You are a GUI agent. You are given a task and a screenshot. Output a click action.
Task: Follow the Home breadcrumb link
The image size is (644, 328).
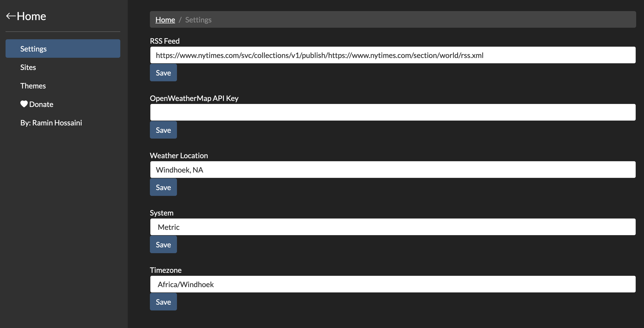[165, 20]
